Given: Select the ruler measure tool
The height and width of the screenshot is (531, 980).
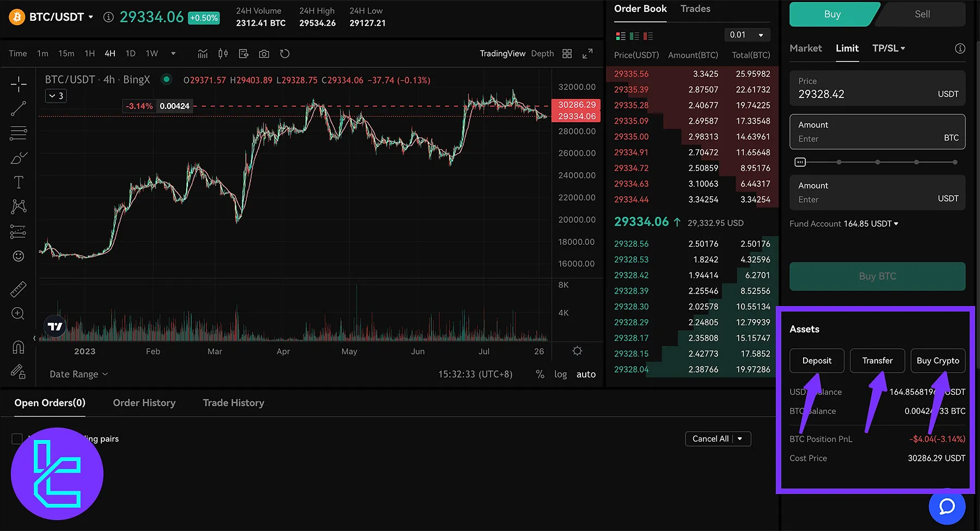Looking at the screenshot, I should pos(19,289).
